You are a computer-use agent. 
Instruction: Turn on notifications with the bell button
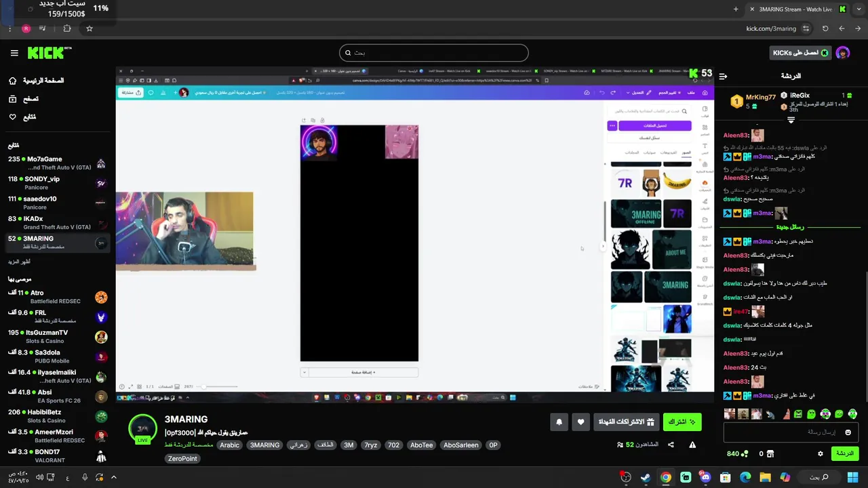pos(559,422)
